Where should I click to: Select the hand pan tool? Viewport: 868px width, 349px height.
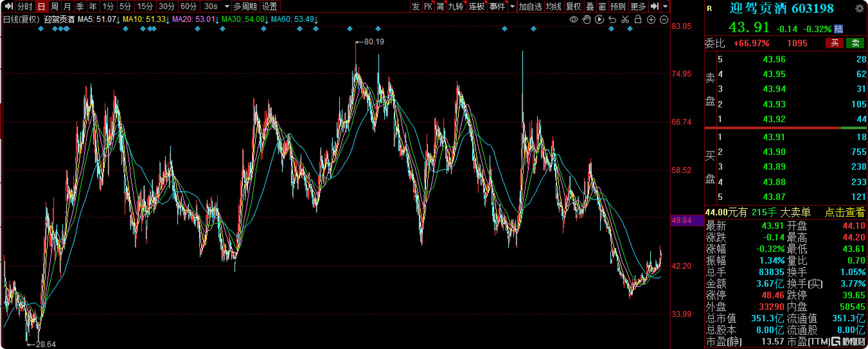(x=587, y=20)
